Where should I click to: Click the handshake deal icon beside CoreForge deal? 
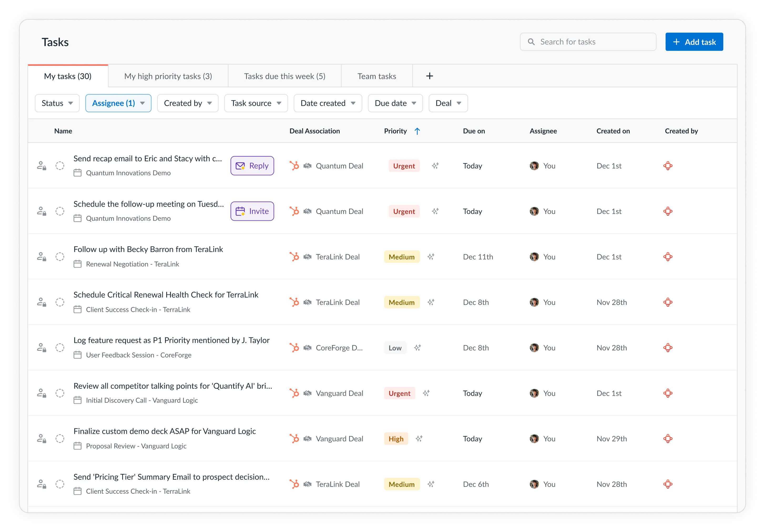coord(307,348)
